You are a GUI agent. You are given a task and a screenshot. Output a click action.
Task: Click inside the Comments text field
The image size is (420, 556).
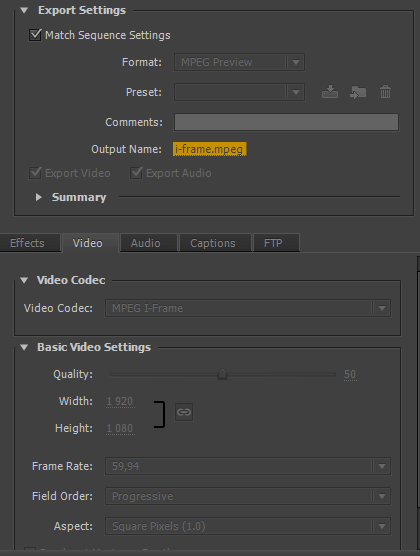pos(286,122)
